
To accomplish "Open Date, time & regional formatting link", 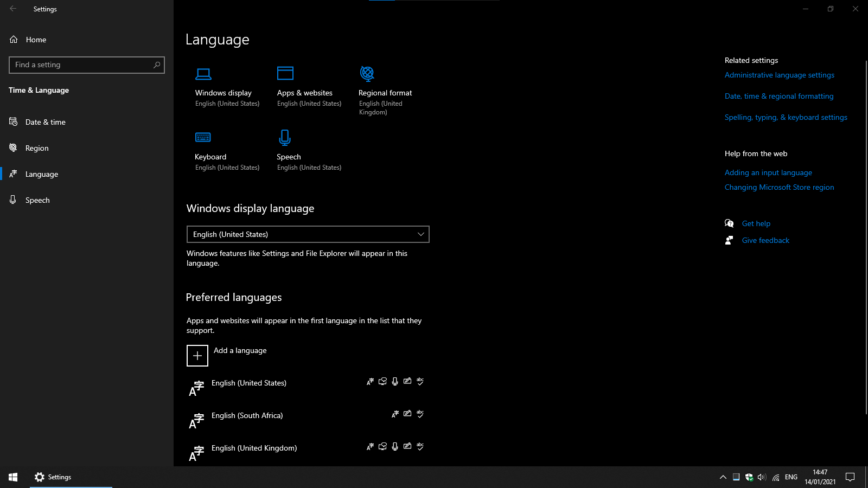I will (779, 96).
